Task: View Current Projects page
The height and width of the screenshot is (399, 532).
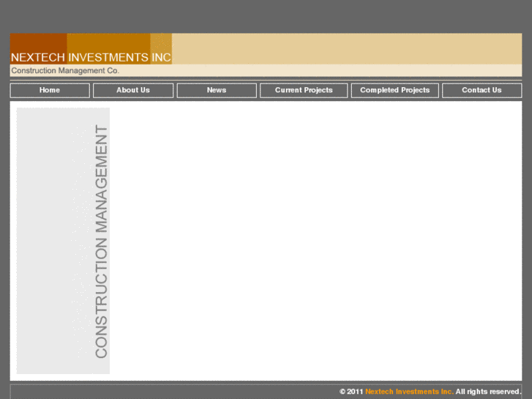Action: [x=304, y=90]
